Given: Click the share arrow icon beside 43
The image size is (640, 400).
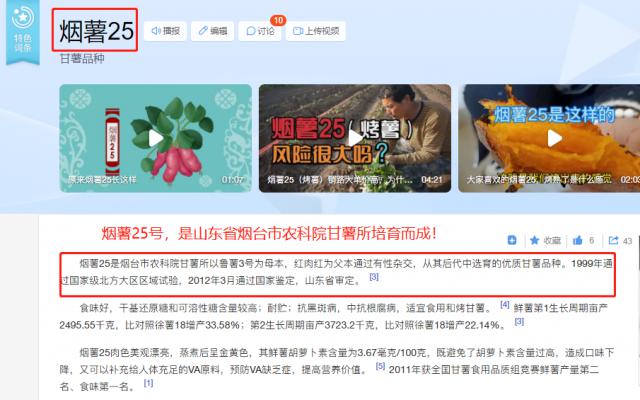Looking at the screenshot, I should pos(613,240).
